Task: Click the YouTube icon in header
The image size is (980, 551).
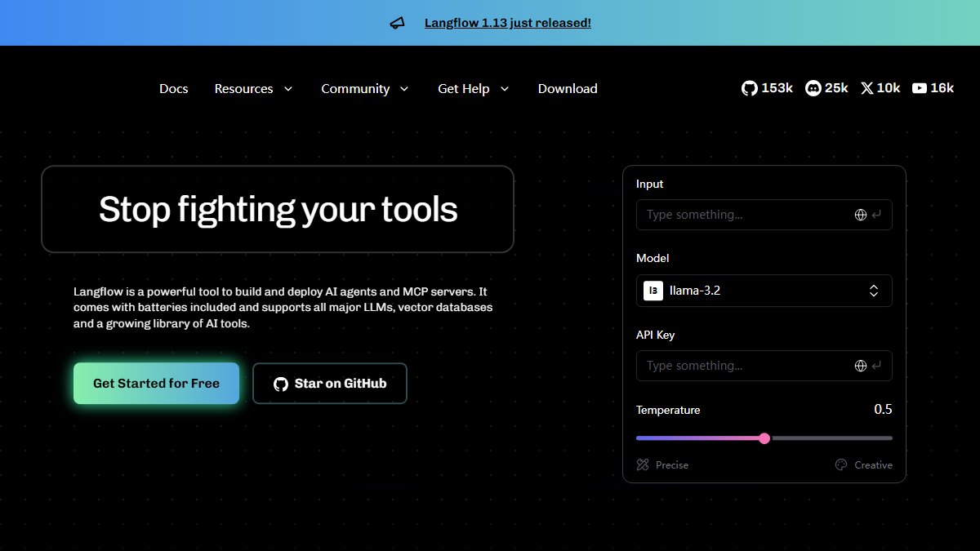Action: 920,88
